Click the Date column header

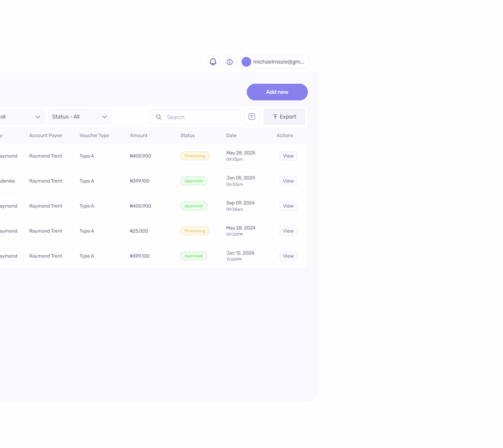231,135
